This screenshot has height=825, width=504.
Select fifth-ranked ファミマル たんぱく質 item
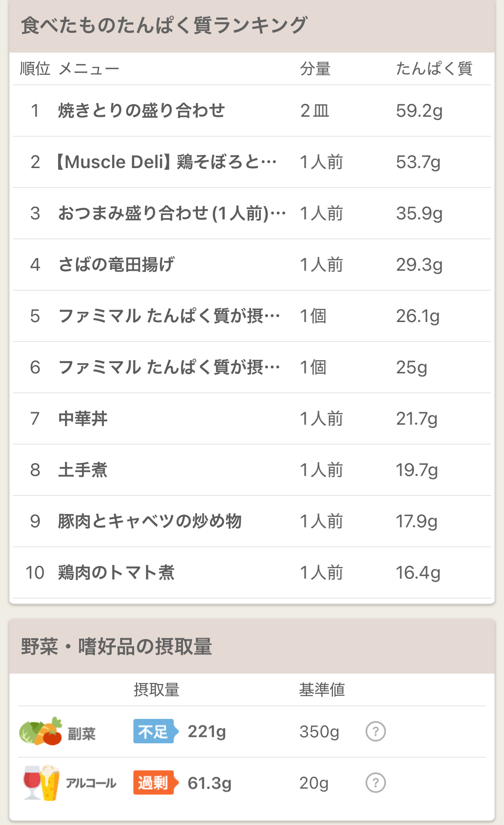[x=252, y=316]
